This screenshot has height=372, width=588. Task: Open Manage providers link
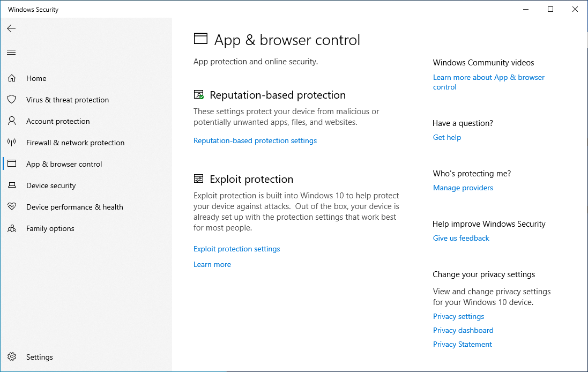[x=463, y=188]
